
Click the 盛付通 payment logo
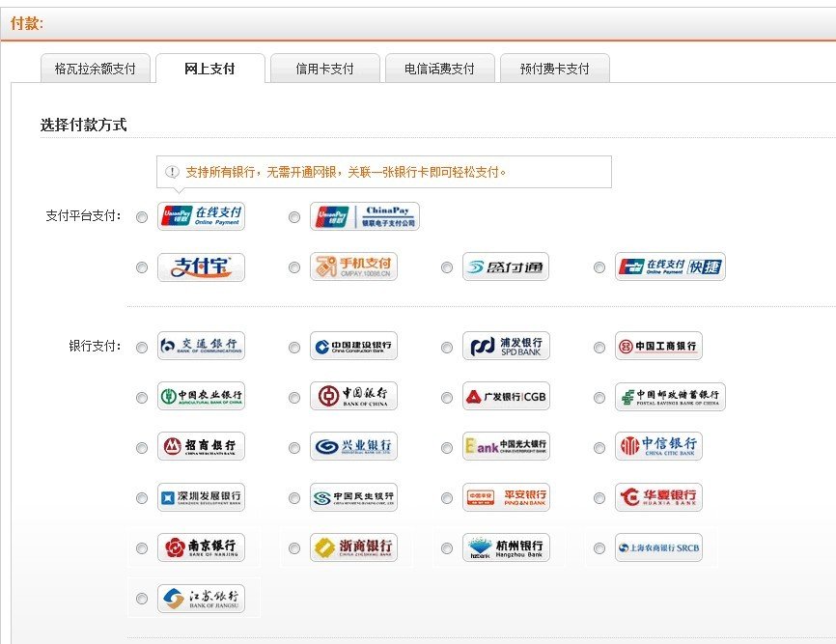(505, 267)
